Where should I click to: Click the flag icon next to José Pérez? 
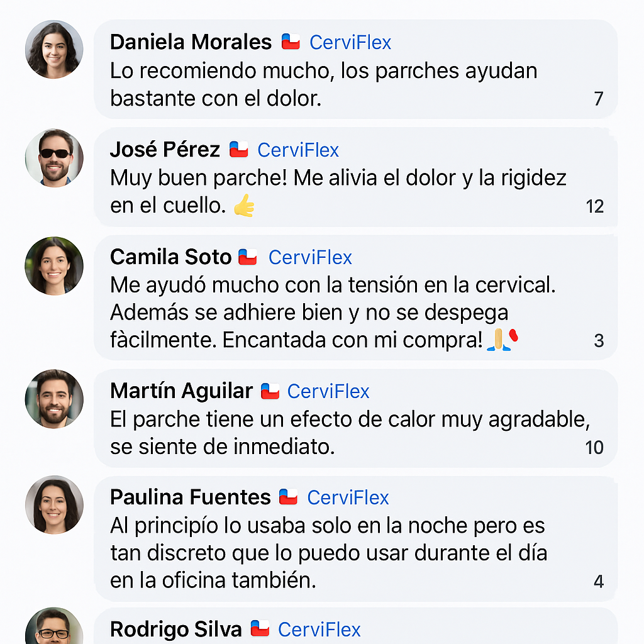(238, 150)
